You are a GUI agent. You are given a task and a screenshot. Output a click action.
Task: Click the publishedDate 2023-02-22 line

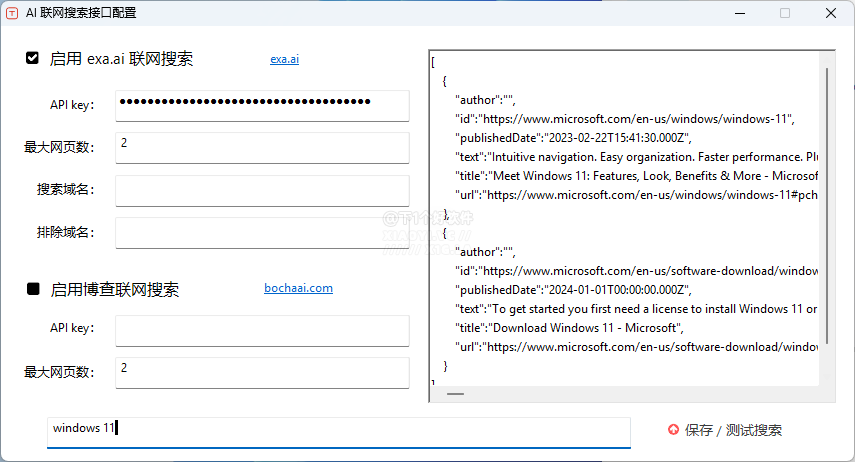point(574,138)
